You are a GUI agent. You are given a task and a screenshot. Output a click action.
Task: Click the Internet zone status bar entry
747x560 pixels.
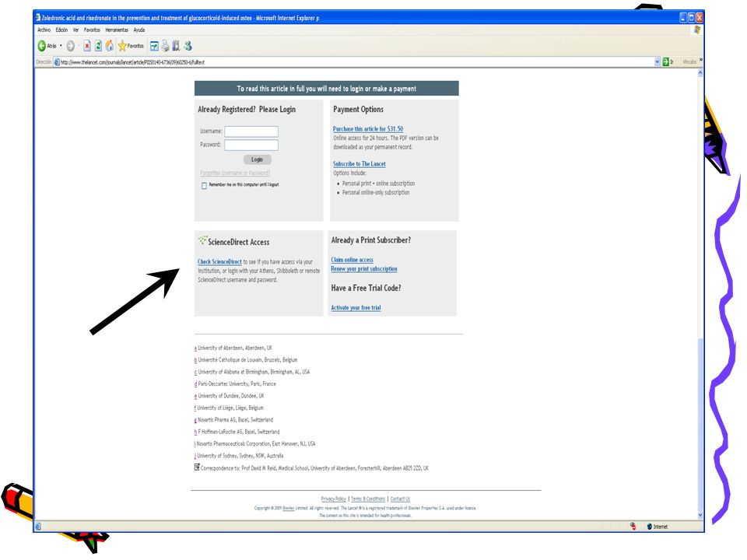(x=657, y=527)
